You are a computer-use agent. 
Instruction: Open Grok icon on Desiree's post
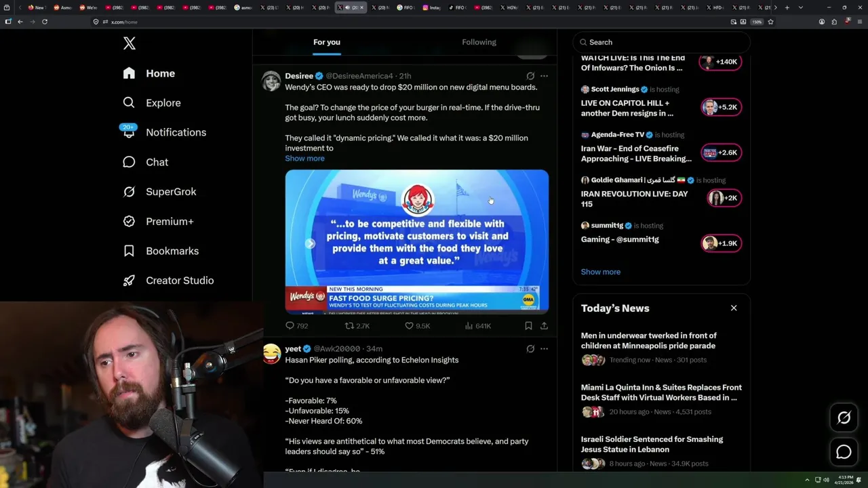pos(530,76)
